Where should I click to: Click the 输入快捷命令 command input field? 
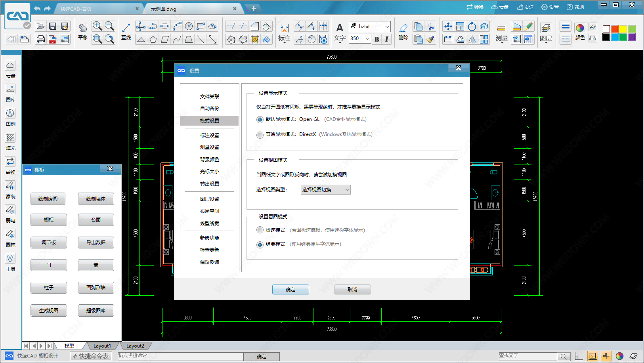click(180, 356)
